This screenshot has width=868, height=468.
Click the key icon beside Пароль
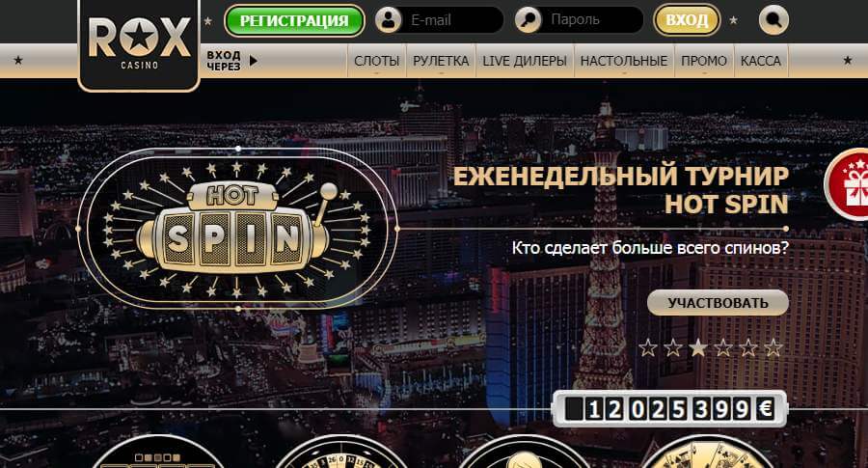pos(529,20)
